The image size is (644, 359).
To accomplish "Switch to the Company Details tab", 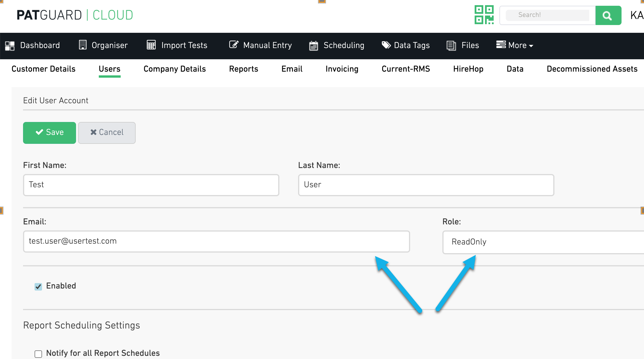I will [175, 69].
